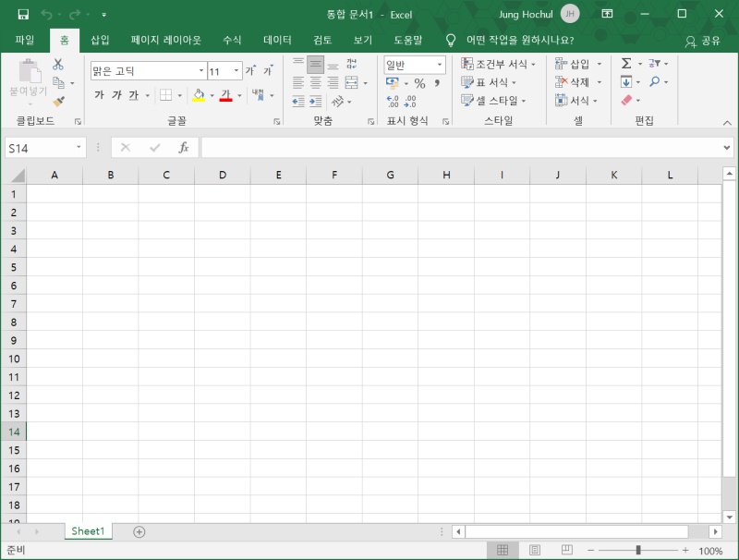739x560 pixels.
Task: Click the Copy icon in clipboard group
Action: 58,82
